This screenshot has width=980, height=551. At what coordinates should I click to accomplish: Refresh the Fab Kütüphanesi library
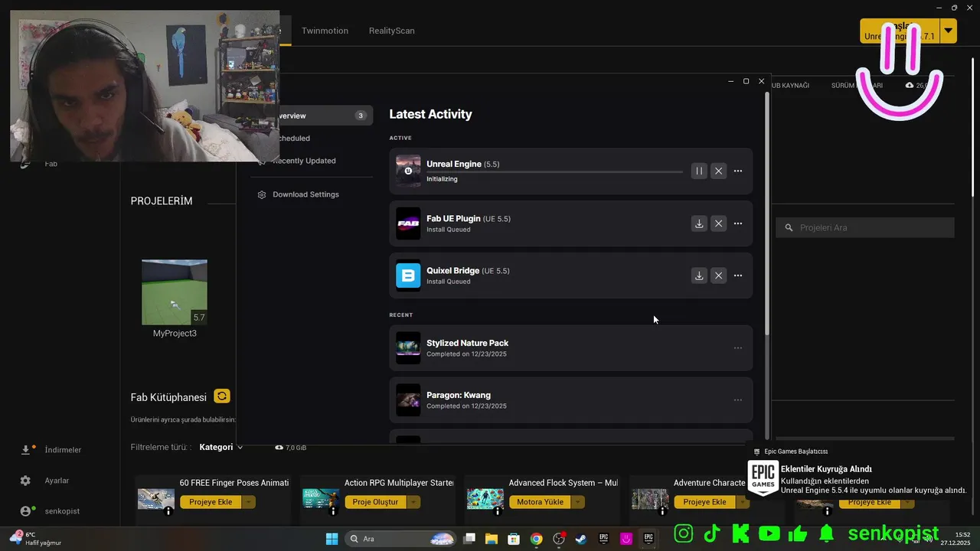click(x=222, y=396)
